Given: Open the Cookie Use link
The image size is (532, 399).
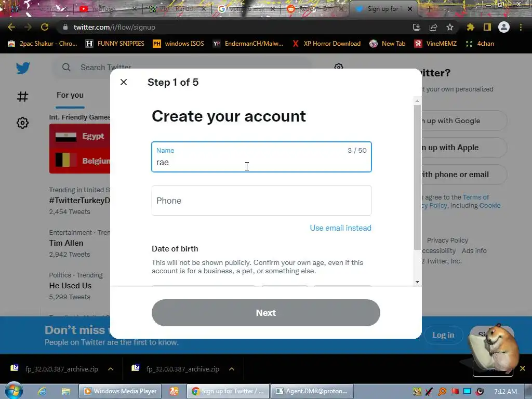Looking at the screenshot, I should point(489,206).
